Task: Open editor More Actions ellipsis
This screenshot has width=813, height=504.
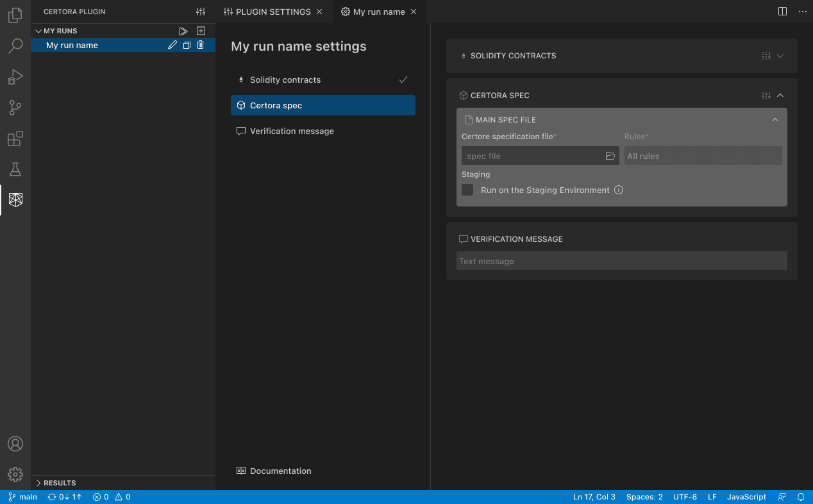Action: 803,12
